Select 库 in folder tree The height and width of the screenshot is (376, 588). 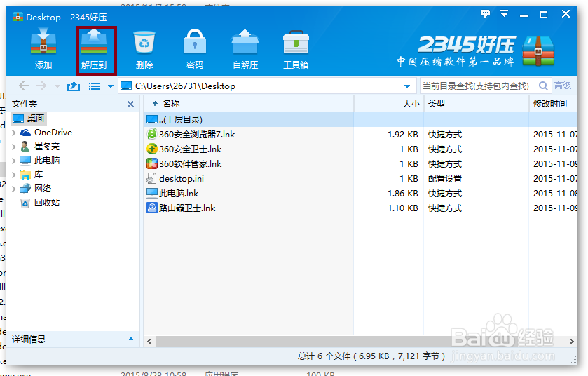click(39, 175)
